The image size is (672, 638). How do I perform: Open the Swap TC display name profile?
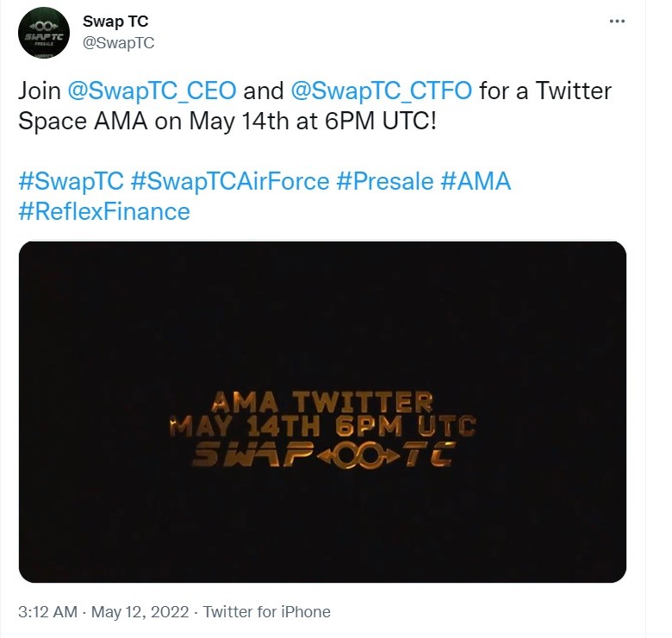click(115, 21)
